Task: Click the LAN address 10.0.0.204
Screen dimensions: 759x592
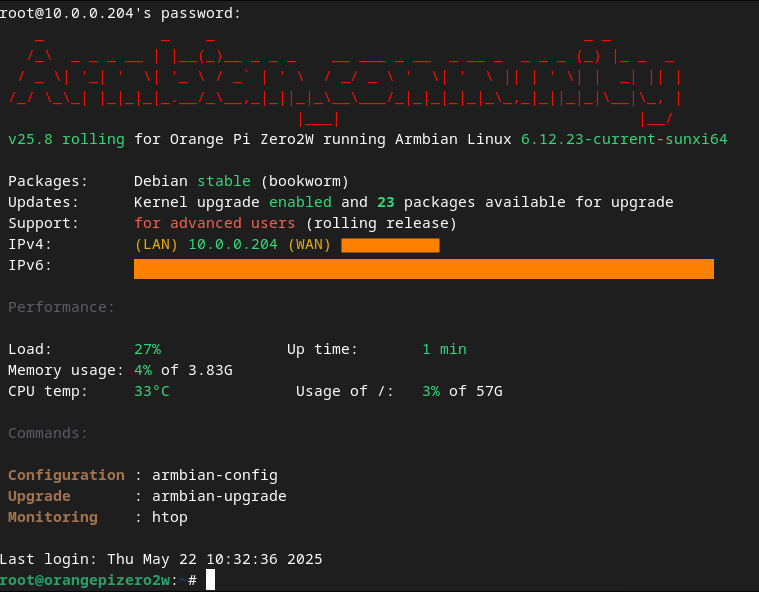Action: pos(233,244)
